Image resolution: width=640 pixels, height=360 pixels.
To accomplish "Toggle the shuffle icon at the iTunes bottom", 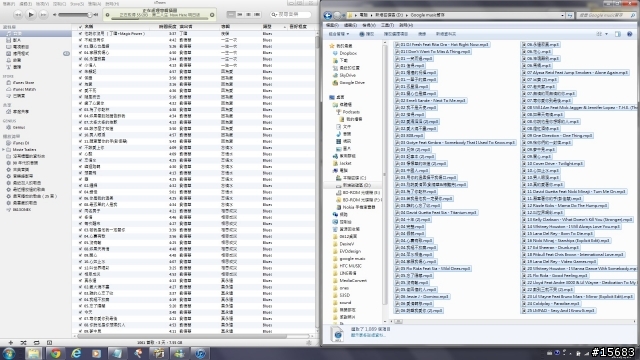I will click(23, 342).
